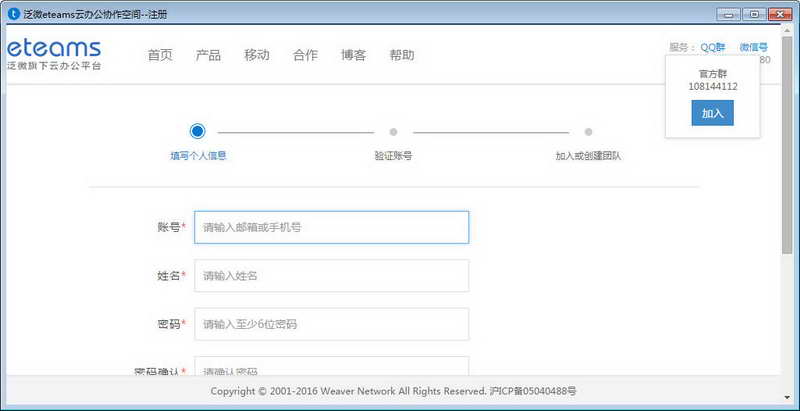Click the 验证账号 step dot
Screen dimensions: 800x411
click(x=393, y=132)
